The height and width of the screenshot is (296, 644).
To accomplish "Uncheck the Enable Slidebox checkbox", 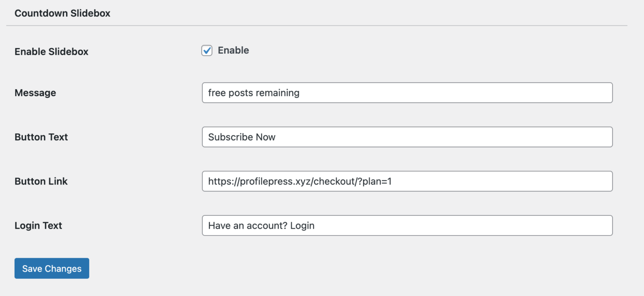I will [x=207, y=51].
